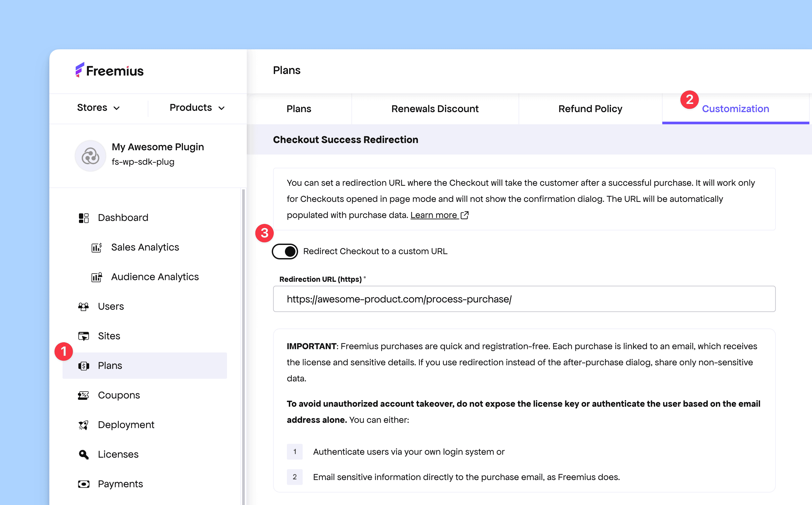Click the Sites browser icon

click(84, 336)
